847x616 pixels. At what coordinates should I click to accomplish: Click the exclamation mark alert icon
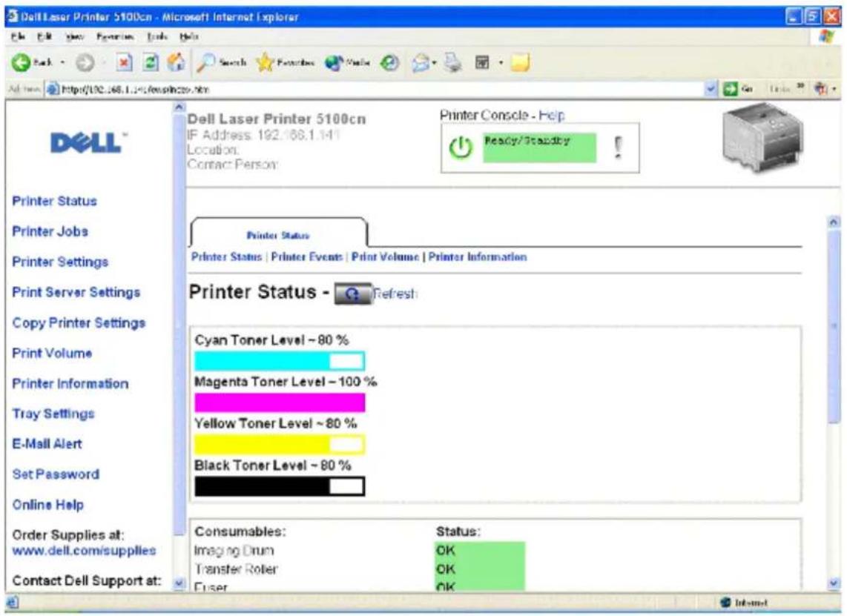619,148
